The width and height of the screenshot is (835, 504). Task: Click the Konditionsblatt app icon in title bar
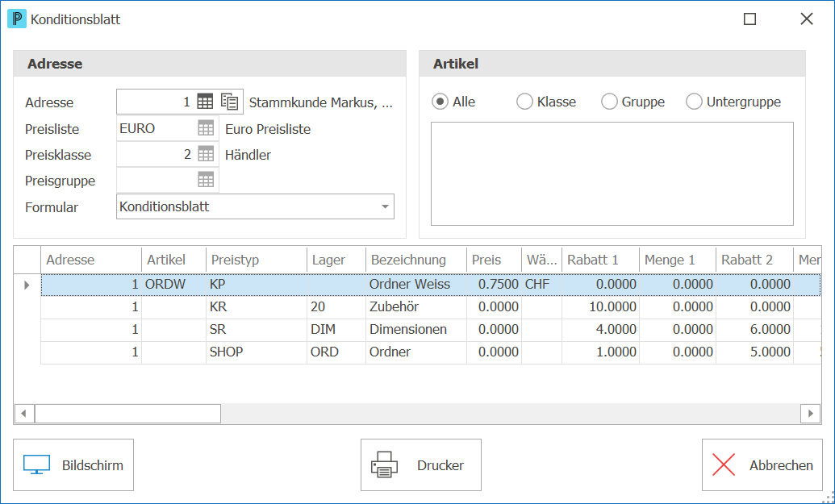[16, 19]
